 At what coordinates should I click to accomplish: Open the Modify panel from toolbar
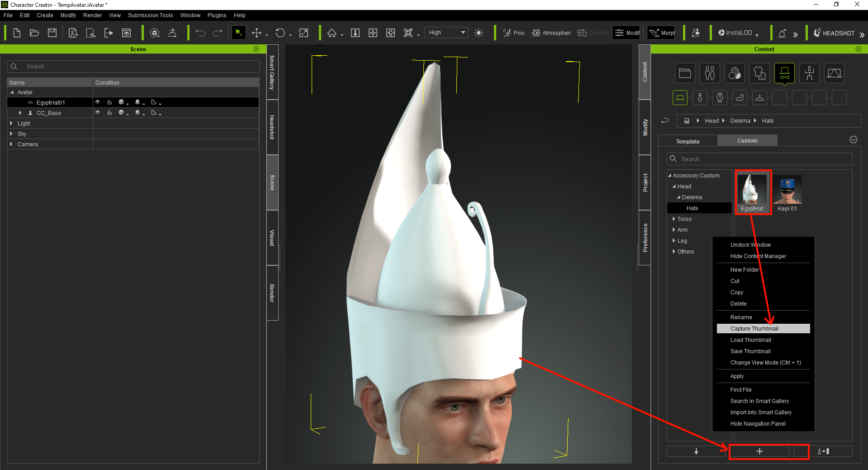tap(626, 33)
